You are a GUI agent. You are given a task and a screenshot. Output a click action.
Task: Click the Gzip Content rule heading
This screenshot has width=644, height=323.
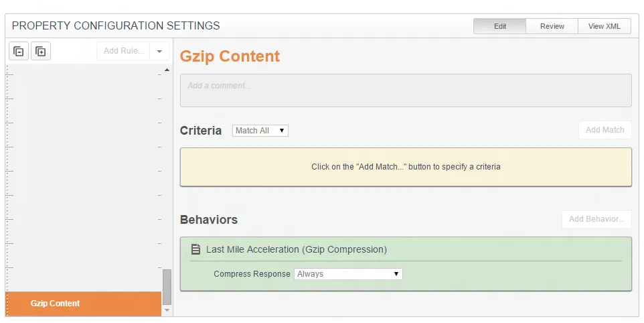pyautogui.click(x=230, y=56)
